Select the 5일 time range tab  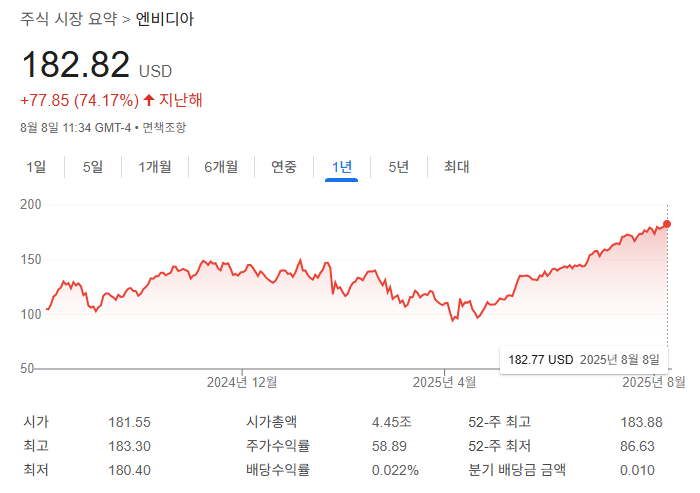point(93,167)
